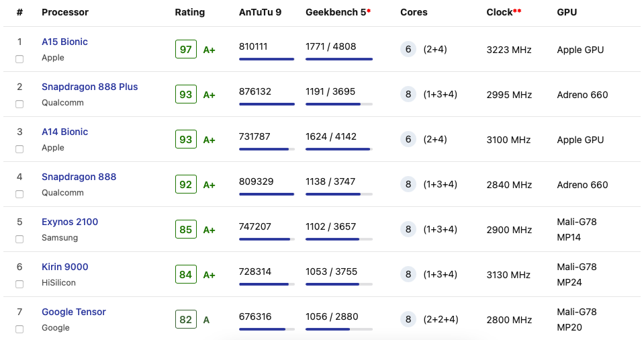Open the Exynos 2100 link
The image size is (644, 340).
point(70,222)
